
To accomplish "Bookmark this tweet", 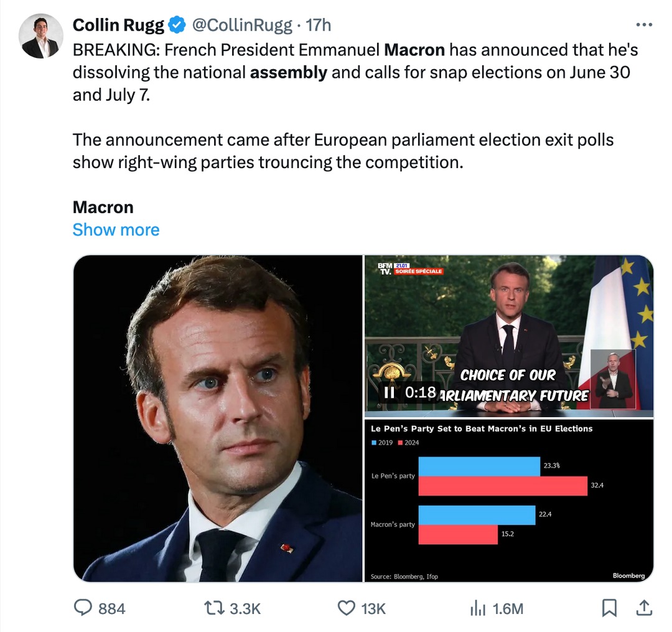I will point(610,608).
